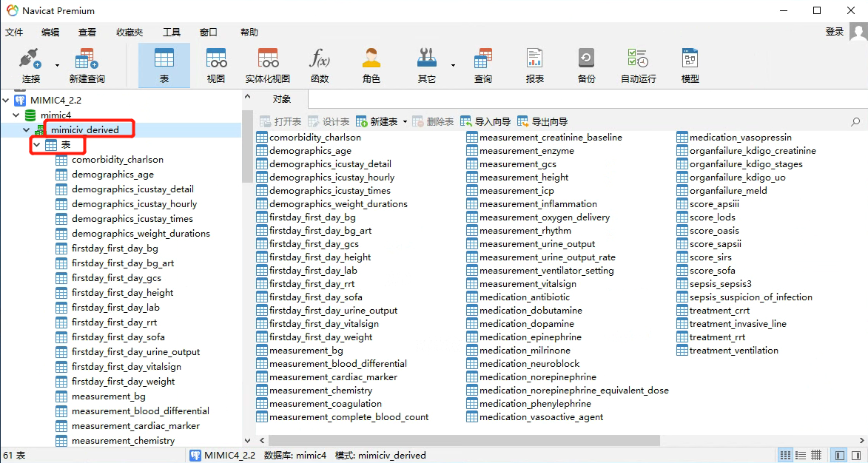
Task: Open the Function (函数) toolbar icon
Action: pyautogui.click(x=320, y=65)
